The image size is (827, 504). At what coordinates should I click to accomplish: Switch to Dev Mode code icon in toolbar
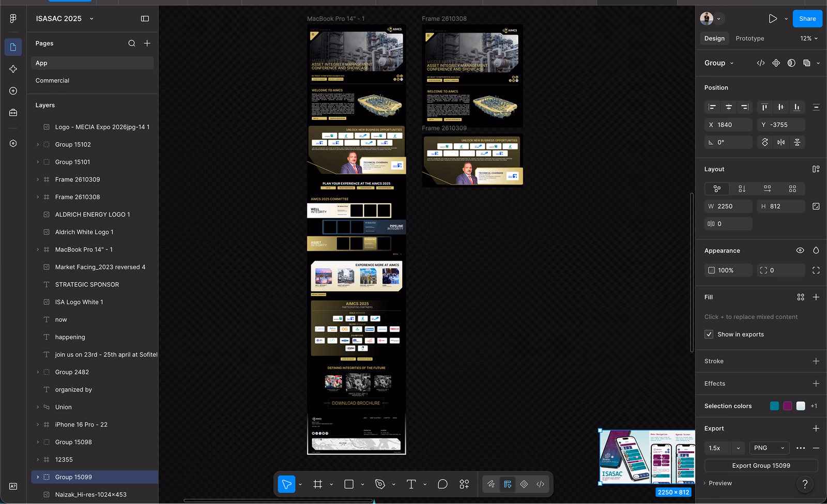(540, 484)
